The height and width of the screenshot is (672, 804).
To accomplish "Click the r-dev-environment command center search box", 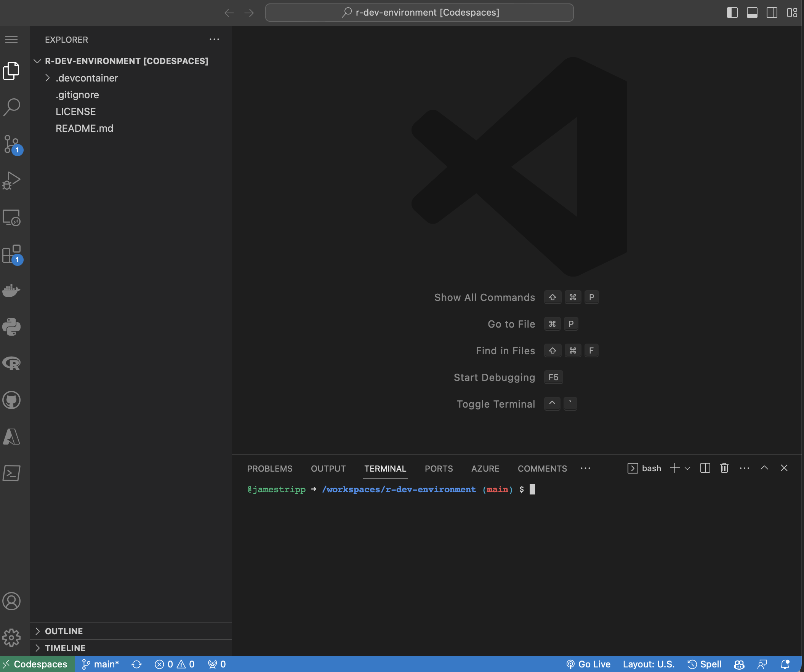I will pos(419,13).
